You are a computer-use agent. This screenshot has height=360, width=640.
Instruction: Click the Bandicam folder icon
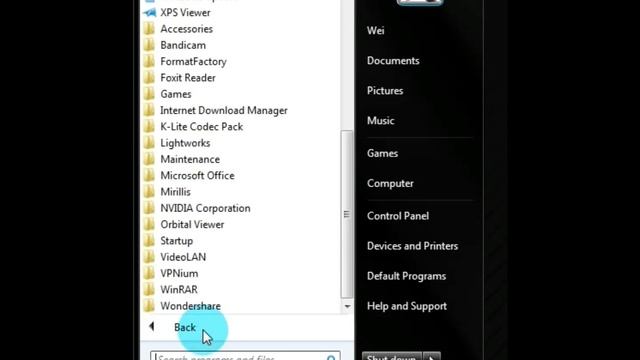149,45
